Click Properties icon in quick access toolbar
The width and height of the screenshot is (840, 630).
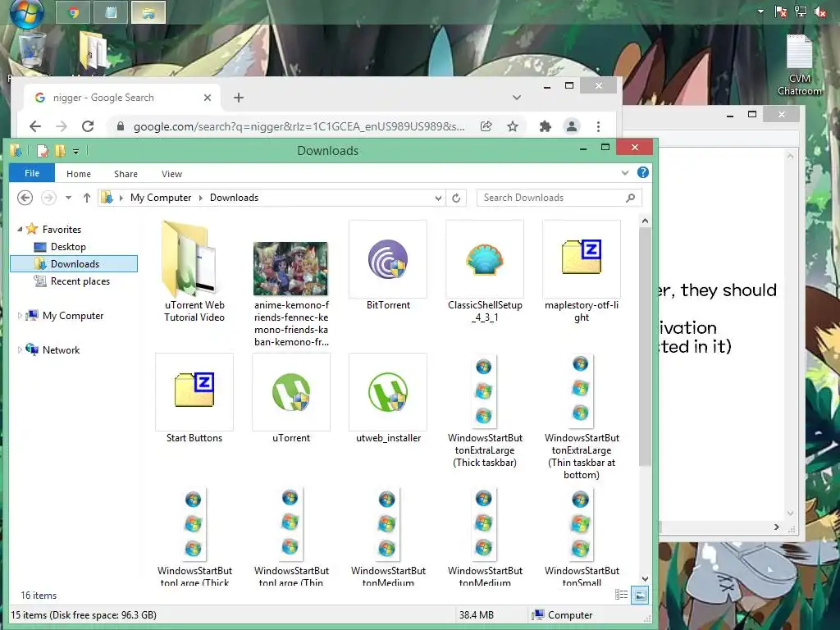pos(43,151)
